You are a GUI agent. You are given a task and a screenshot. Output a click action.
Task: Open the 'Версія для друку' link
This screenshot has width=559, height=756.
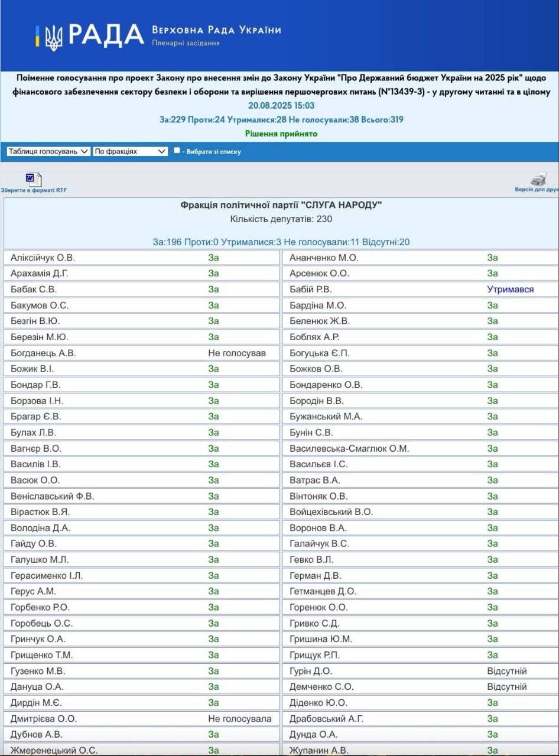pos(537,190)
